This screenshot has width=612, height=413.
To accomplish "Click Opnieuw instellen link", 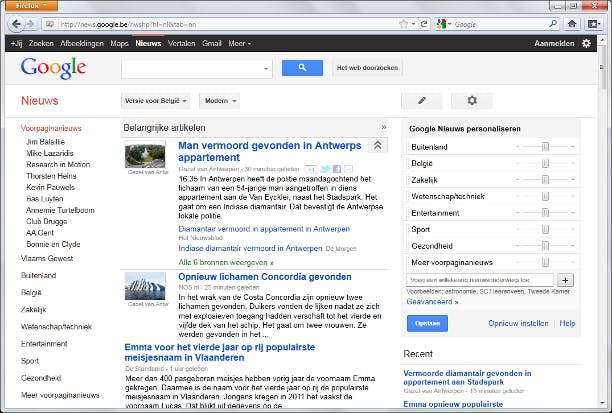I will click(518, 323).
